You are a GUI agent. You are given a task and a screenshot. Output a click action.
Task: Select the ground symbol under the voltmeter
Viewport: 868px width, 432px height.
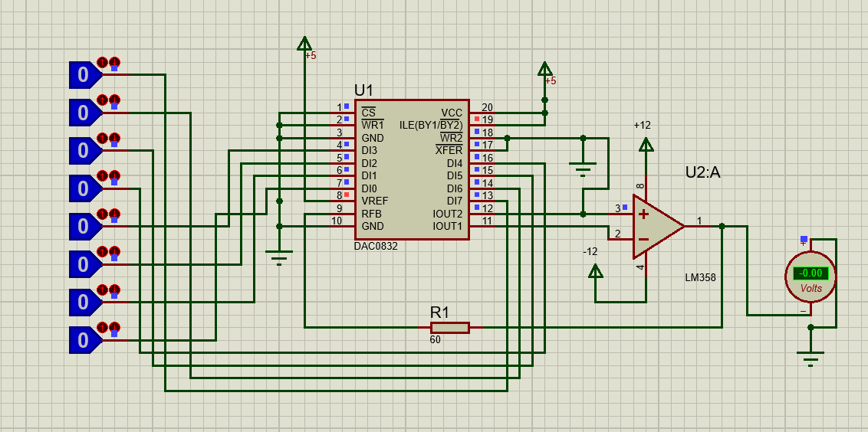click(x=810, y=358)
